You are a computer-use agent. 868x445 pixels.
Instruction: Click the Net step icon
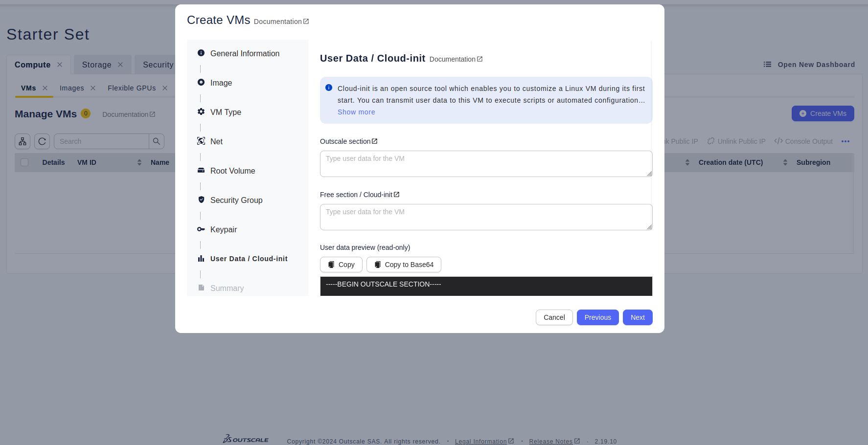(201, 141)
